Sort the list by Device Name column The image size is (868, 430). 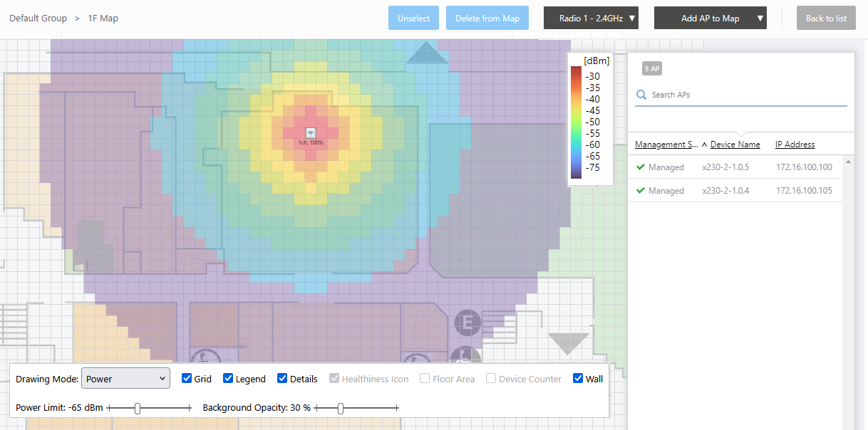click(x=735, y=145)
